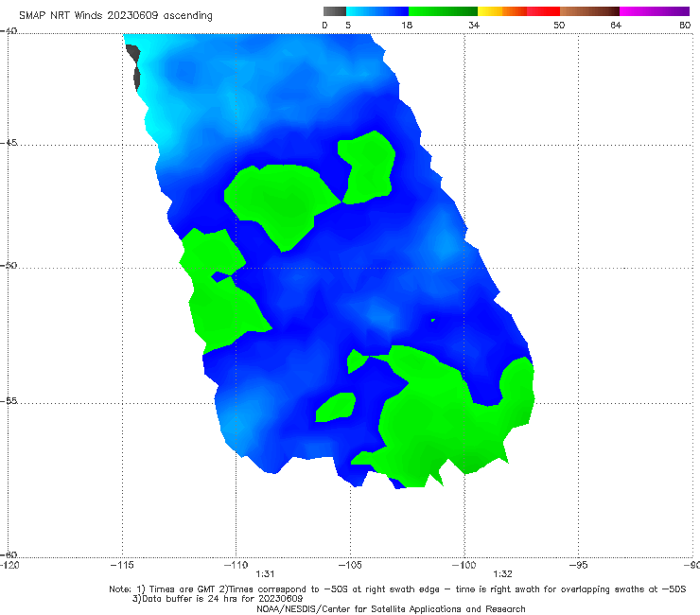Click the longitude label '-105'
This screenshot has height=615, width=700.
point(350,565)
